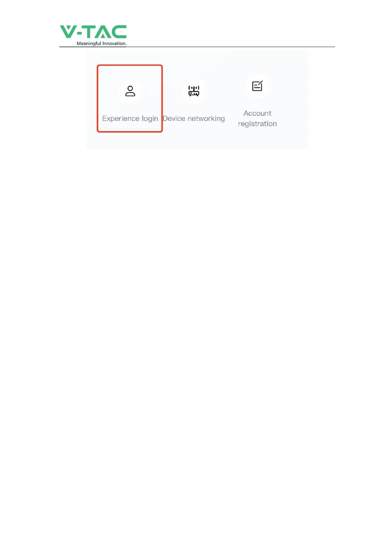
Task: Click the red highlight border around Experience login
Action: coord(130,65)
